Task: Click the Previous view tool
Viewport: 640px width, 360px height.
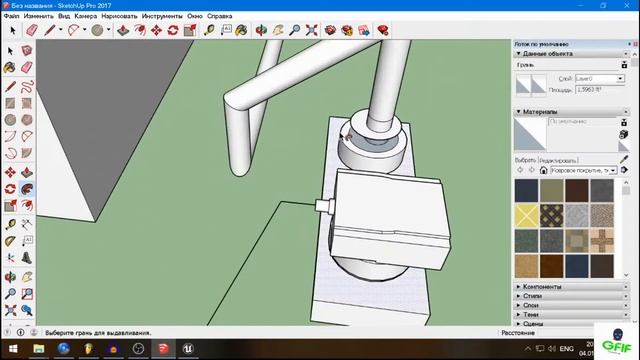Action: point(27,310)
